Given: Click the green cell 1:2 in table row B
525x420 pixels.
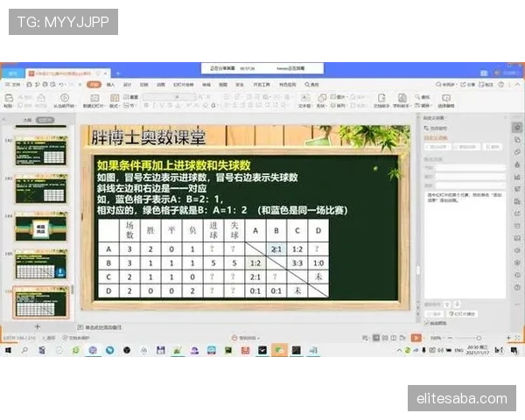Looking at the screenshot, I should click(x=255, y=262).
